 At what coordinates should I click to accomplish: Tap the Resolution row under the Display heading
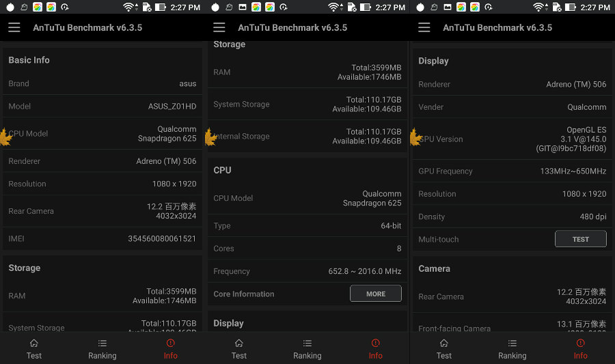[512, 194]
